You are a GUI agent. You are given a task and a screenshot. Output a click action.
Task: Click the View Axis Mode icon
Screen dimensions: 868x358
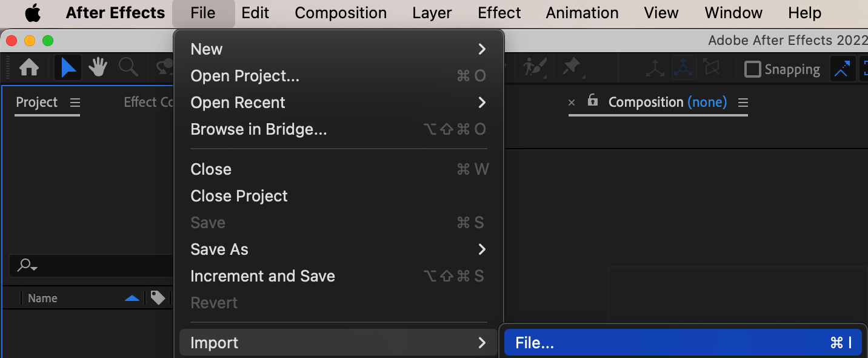coord(711,69)
